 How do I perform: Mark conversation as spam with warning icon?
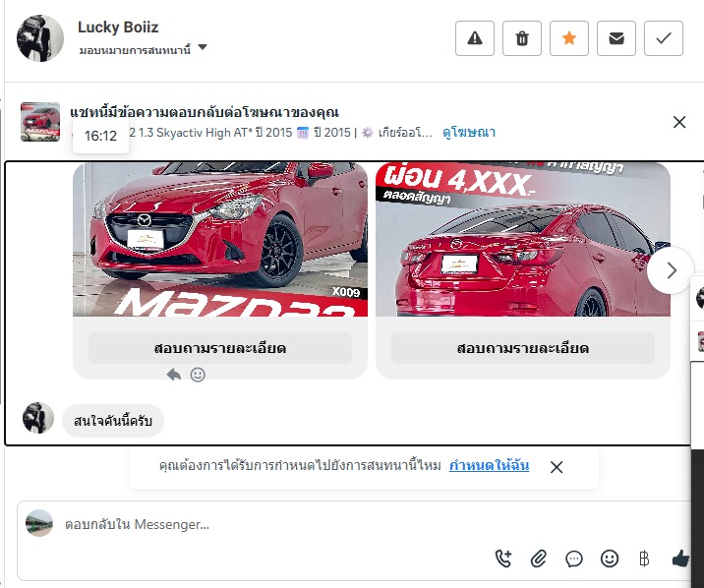point(475,38)
